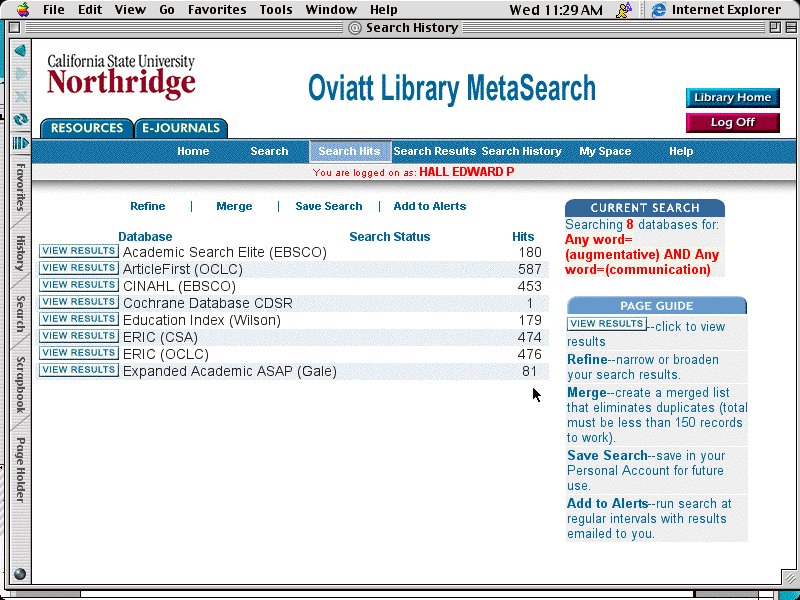The image size is (800, 600).
Task: Click the VIEW RESULTS sample in Page Guide
Action: 607,324
